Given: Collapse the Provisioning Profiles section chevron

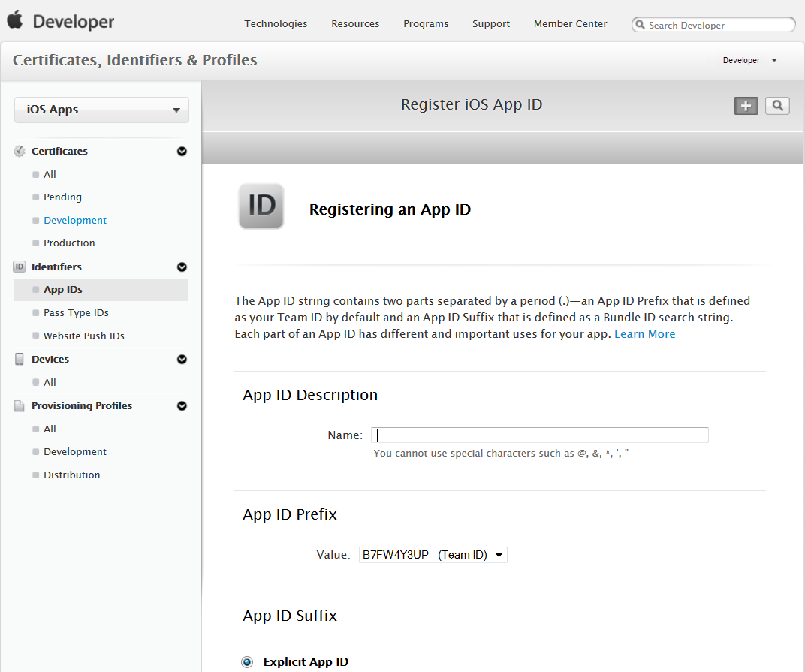Looking at the screenshot, I should pos(182,406).
